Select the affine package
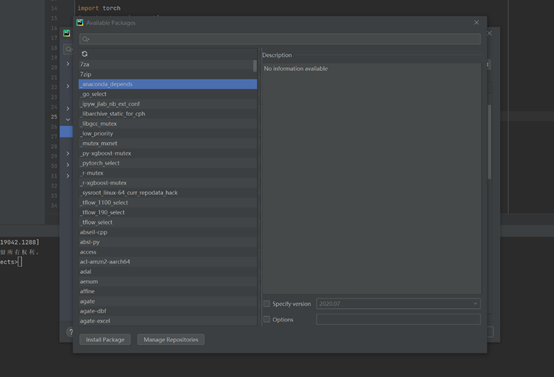The image size is (554, 377). coord(167,291)
